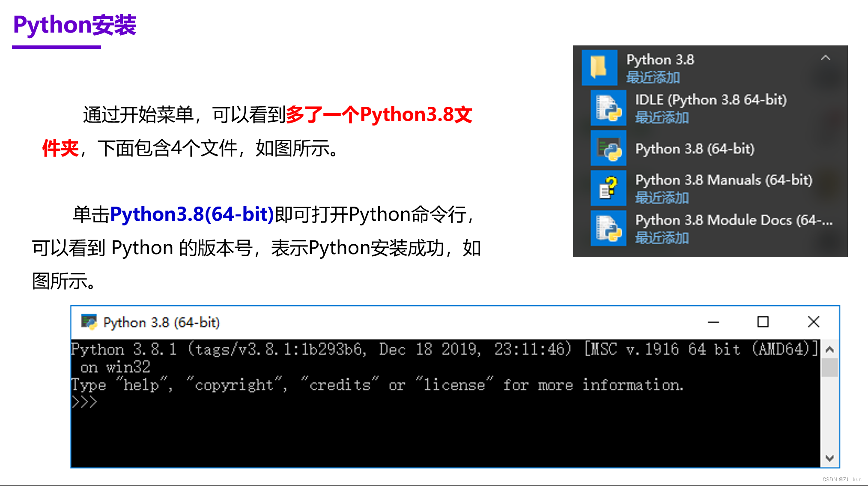This screenshot has height=486, width=868.
Task: Select the Python 3.8 folder label
Action: point(660,60)
